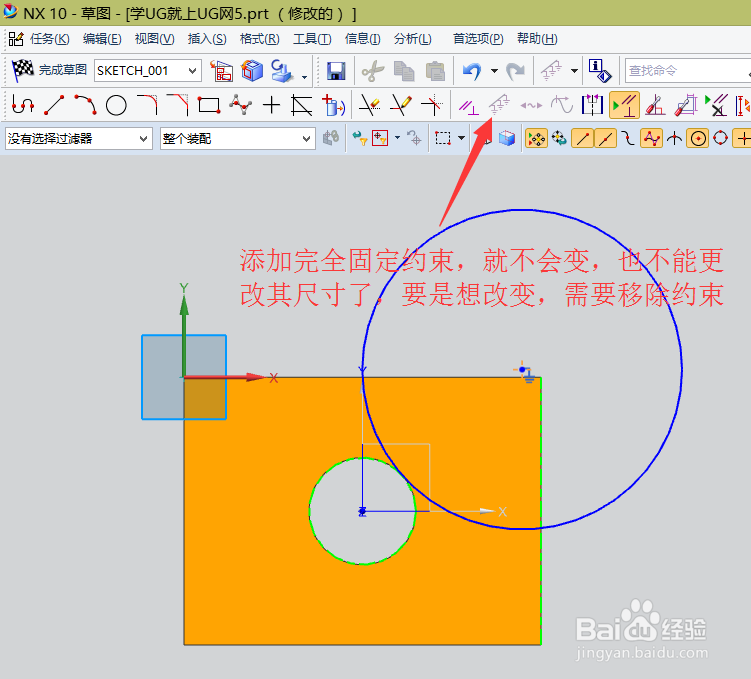Expand dropdown arrow next to top Fully Fixed icon
Viewport: 751px width, 679px height.
click(x=574, y=71)
